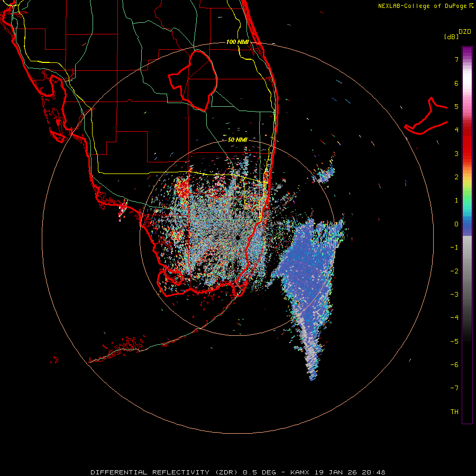Viewport: 476px width, 476px height.
Task: Click the 100 NMI range ring label
Action: click(x=237, y=42)
